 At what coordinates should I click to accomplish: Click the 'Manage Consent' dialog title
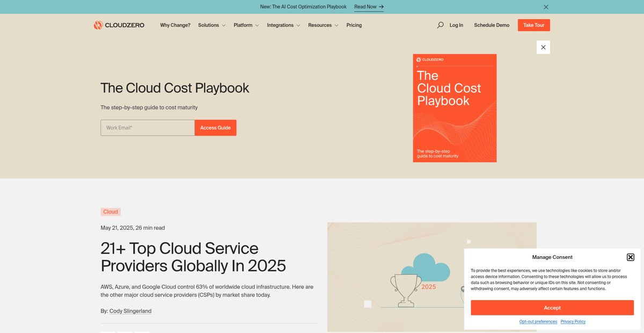552,257
